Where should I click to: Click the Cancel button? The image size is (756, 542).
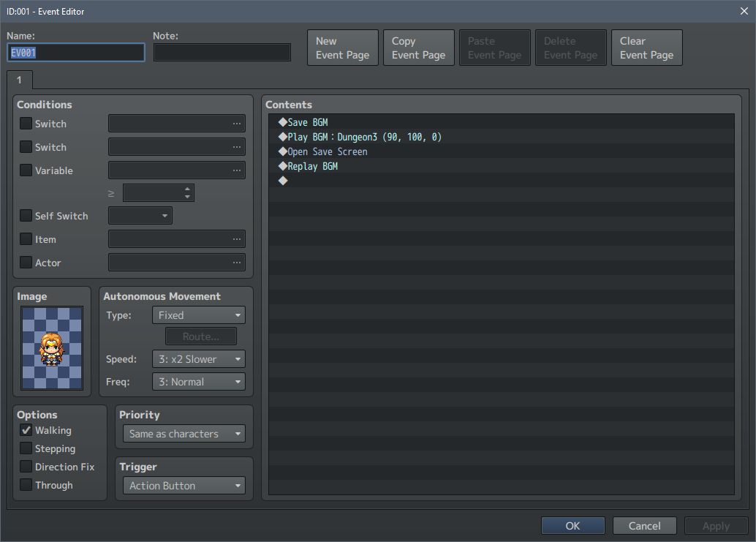(645, 526)
